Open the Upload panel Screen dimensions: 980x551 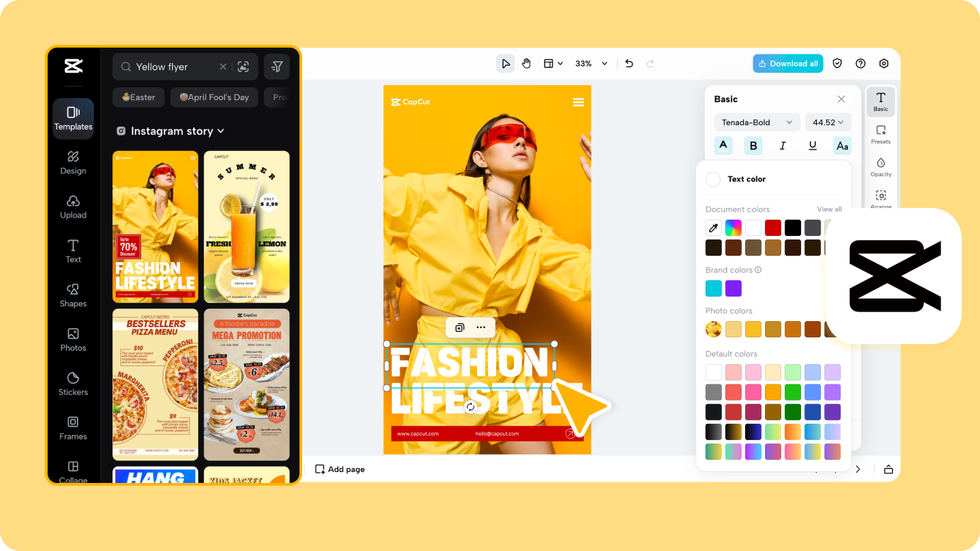pos(73,206)
